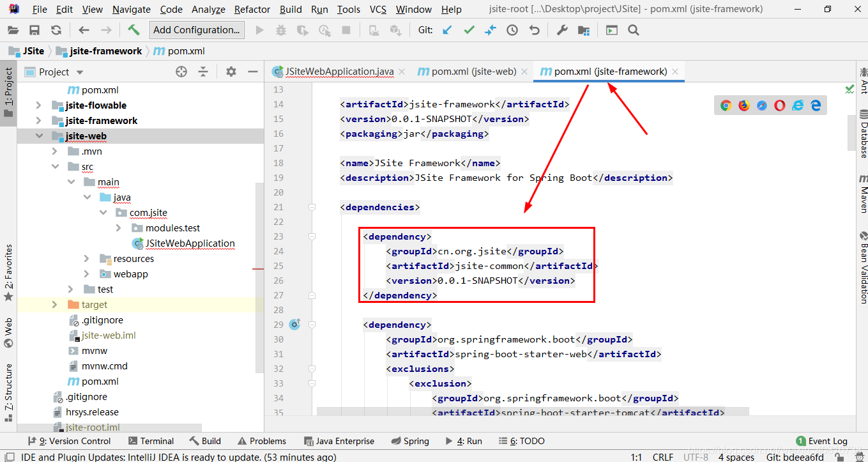Image resolution: width=868 pixels, height=462 pixels.
Task: Click the gutter icon on line 29
Action: click(294, 325)
